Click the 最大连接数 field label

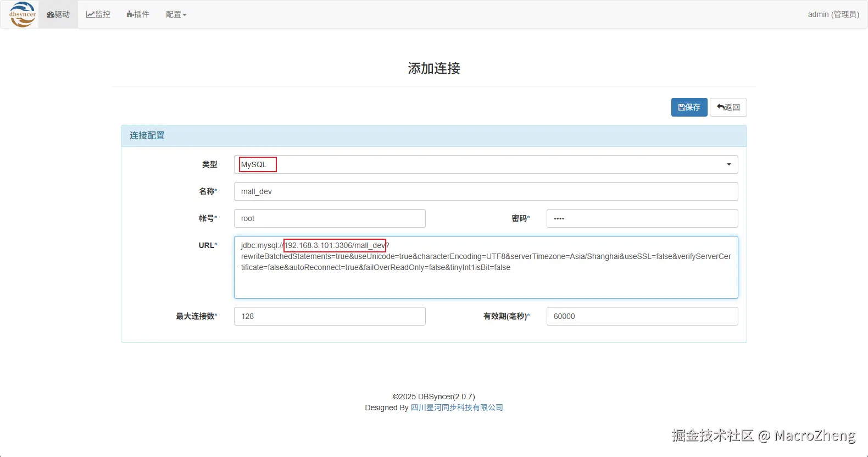point(196,316)
